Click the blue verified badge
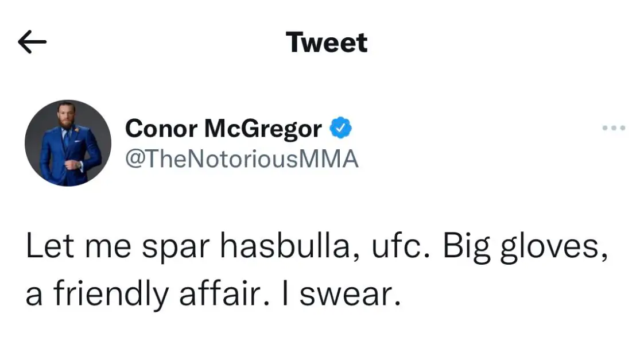This screenshot has width=644, height=356. [x=341, y=129]
